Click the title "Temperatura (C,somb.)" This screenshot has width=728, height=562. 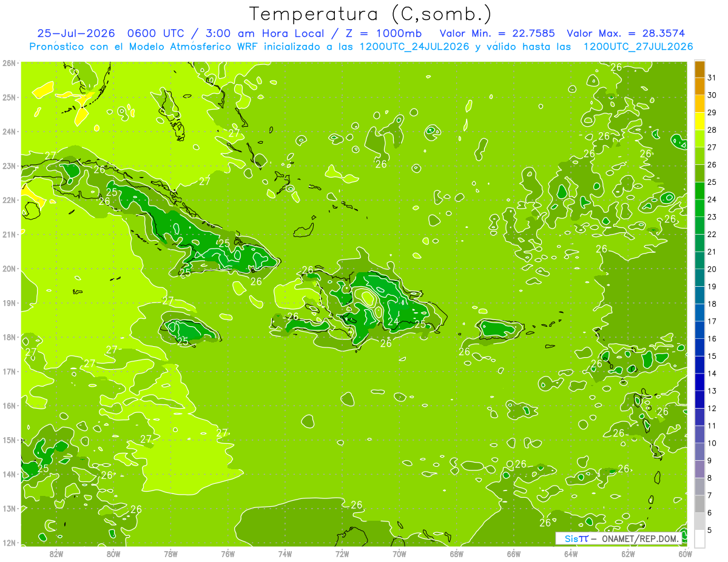(x=370, y=14)
